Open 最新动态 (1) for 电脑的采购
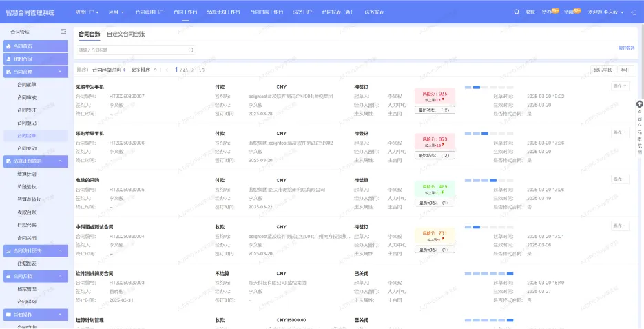This screenshot has height=329, width=644. coord(435,203)
